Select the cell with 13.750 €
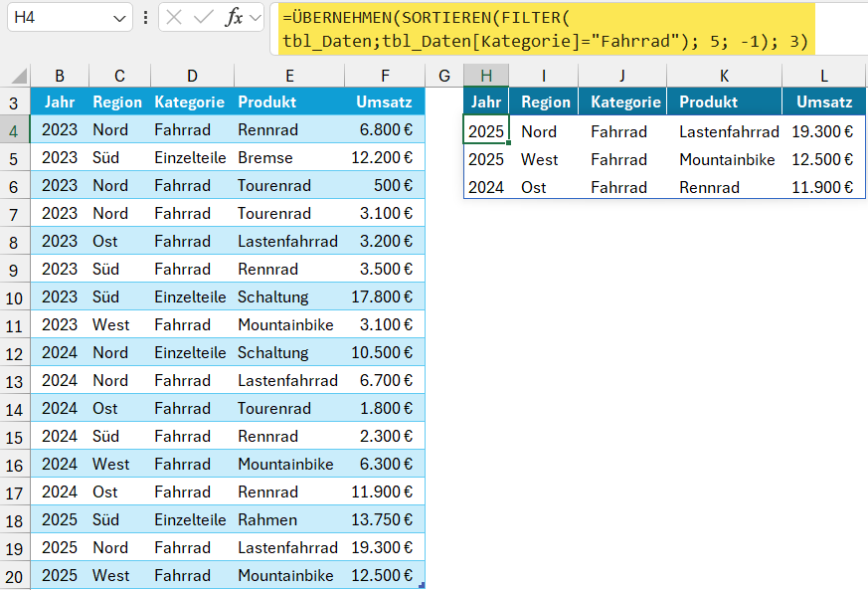 (386, 519)
